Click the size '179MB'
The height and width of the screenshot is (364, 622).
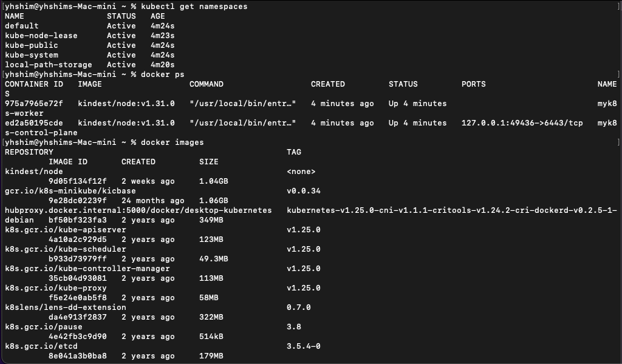pos(211,356)
